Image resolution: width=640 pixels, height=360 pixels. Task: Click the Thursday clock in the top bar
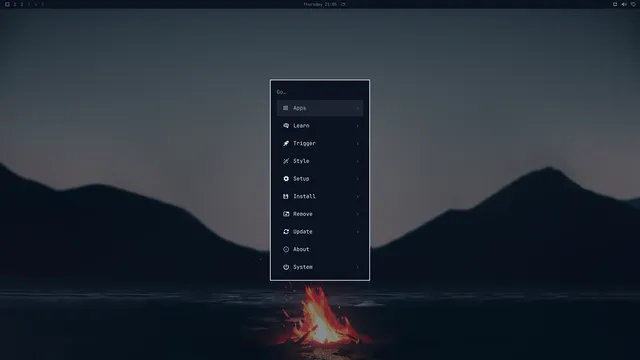320,4
